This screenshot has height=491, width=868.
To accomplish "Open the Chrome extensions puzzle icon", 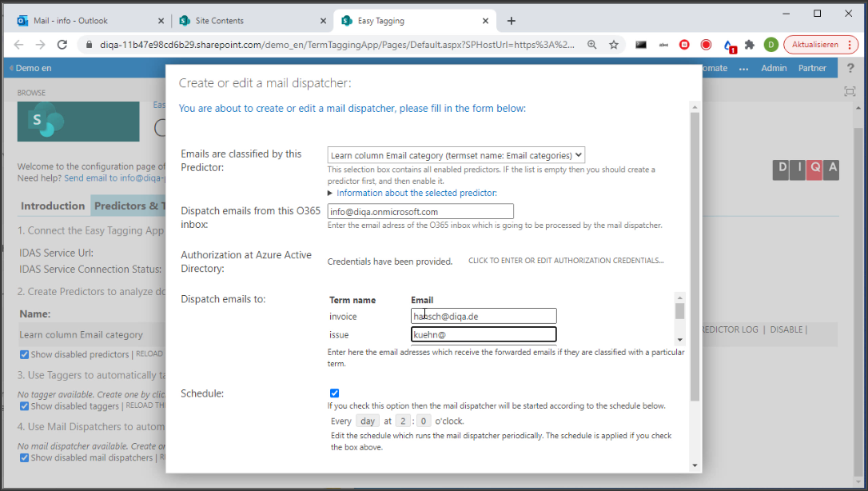I will 749,45.
